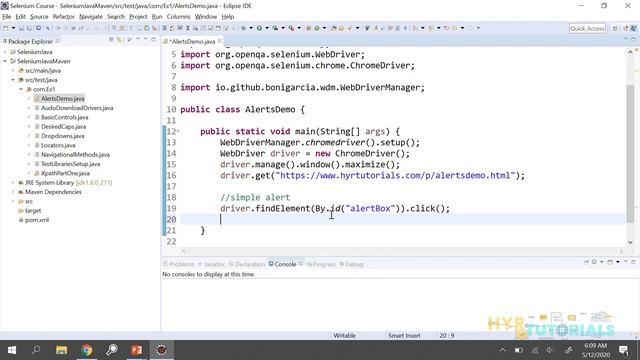Select DesiredCaps.java file
The width and height of the screenshot is (640, 360).
63,127
